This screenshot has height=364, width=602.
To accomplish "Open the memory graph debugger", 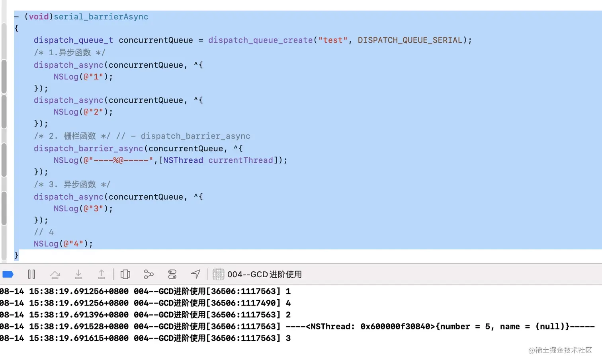I will point(149,274).
